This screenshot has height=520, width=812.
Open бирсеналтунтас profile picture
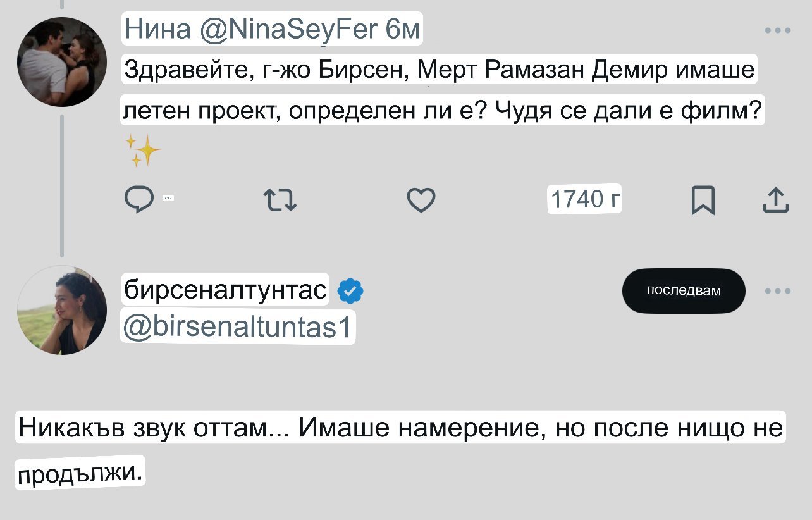(x=62, y=309)
